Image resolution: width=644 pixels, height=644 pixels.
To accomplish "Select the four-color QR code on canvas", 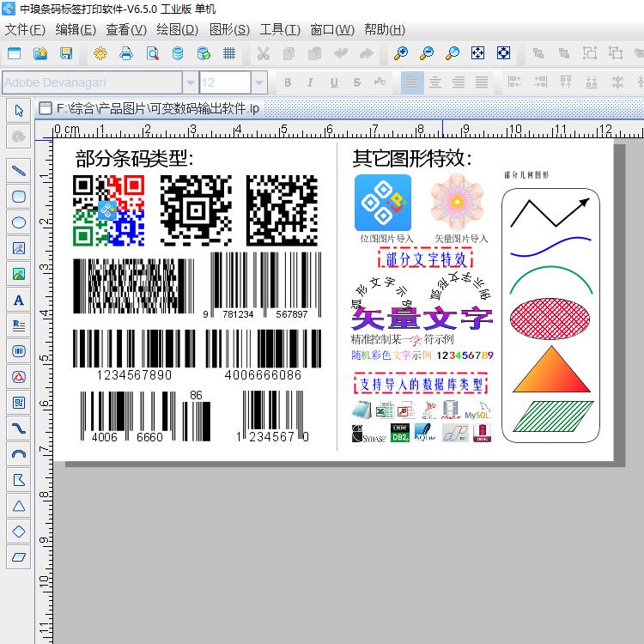I will click(108, 210).
